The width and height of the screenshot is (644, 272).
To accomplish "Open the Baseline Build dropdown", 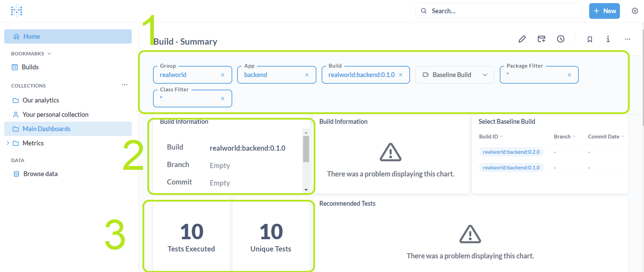I will [x=455, y=75].
